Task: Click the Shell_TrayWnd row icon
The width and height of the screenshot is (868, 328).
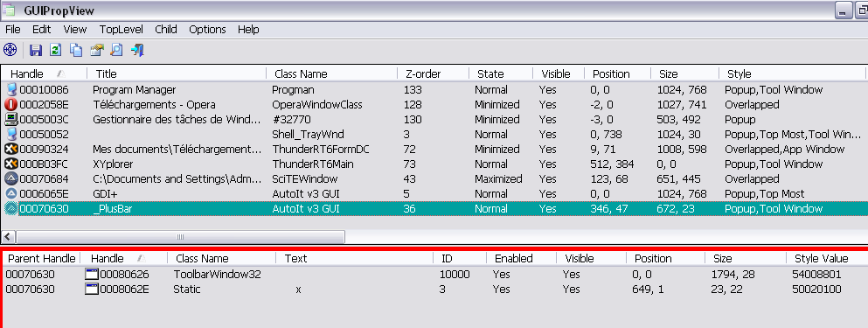Action: (x=11, y=134)
